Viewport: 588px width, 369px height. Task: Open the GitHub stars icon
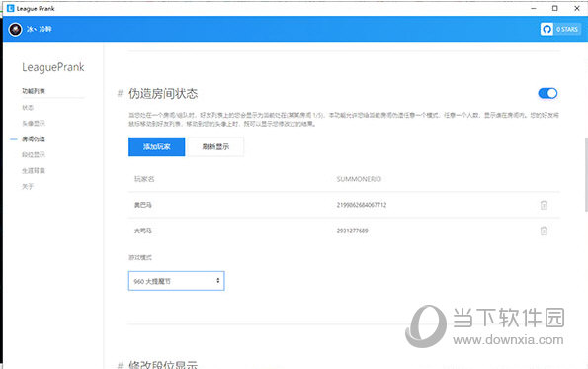(546, 29)
